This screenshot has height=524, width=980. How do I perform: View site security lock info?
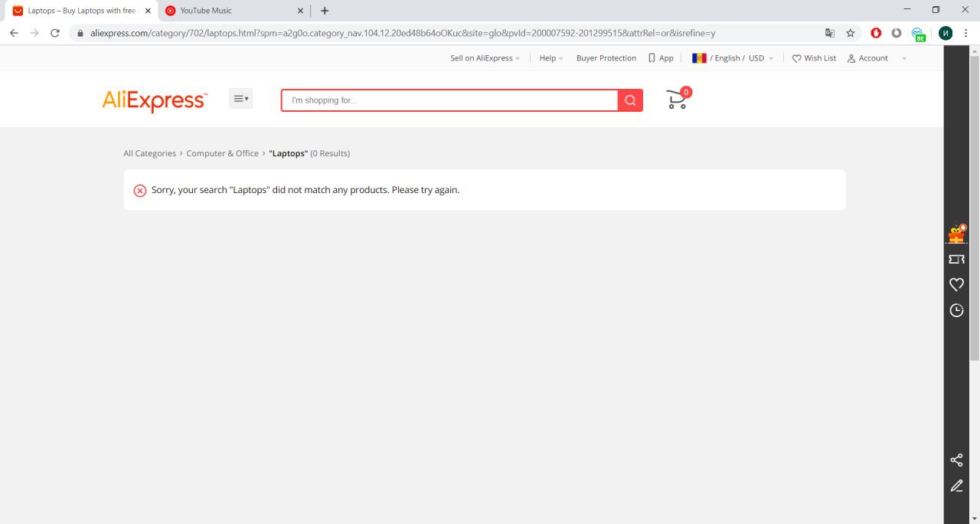click(80, 33)
